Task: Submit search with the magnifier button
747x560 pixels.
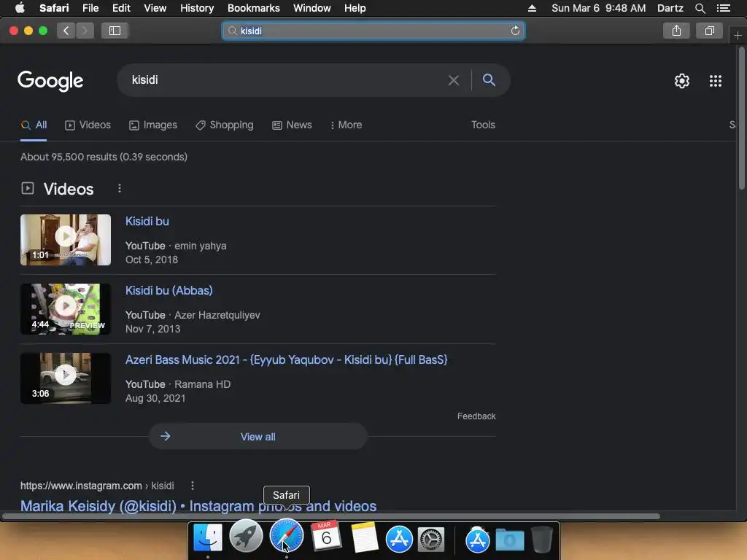Action: click(489, 80)
